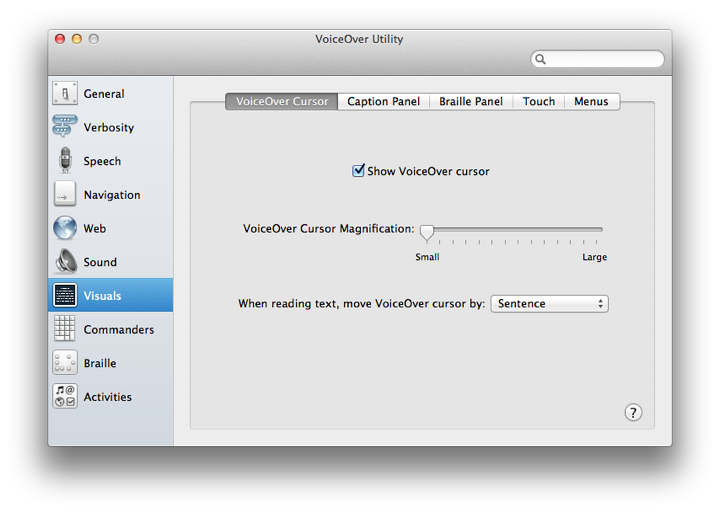Choose the Web label in sidebar

coord(95,228)
